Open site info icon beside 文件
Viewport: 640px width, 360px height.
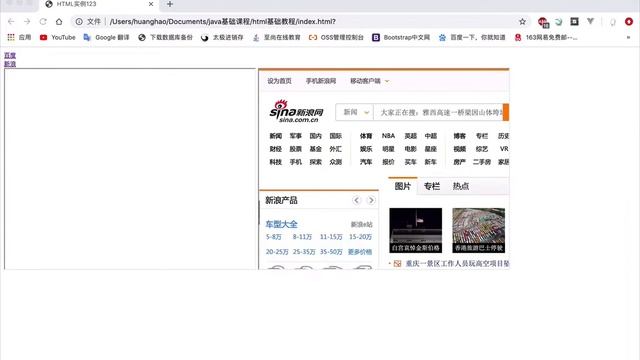pos(79,22)
